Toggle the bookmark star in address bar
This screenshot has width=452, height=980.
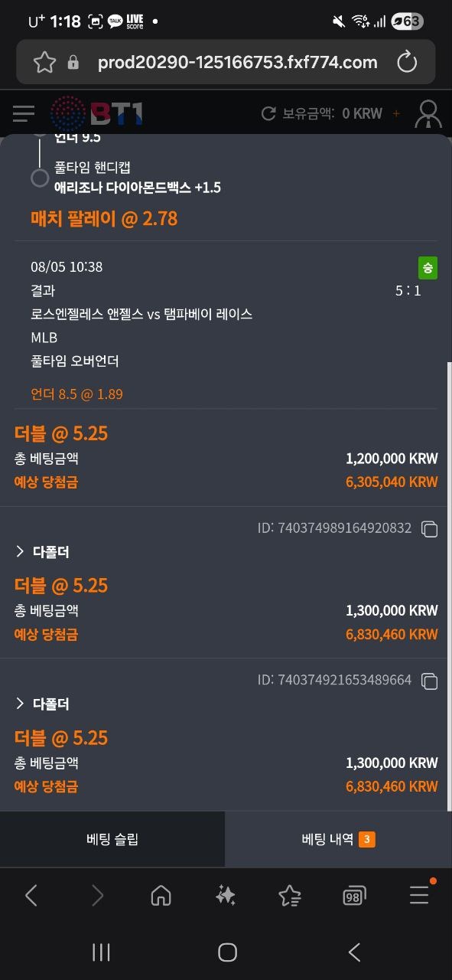pyautogui.click(x=44, y=62)
